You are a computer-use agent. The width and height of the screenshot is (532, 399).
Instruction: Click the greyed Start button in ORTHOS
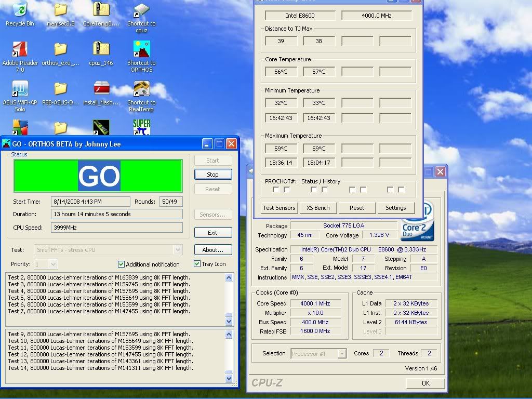pyautogui.click(x=213, y=161)
